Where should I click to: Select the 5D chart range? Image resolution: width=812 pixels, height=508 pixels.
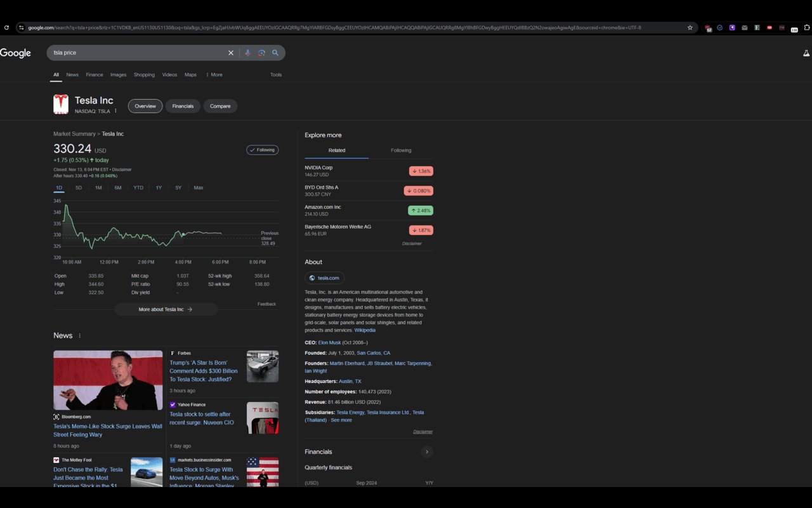pos(79,188)
